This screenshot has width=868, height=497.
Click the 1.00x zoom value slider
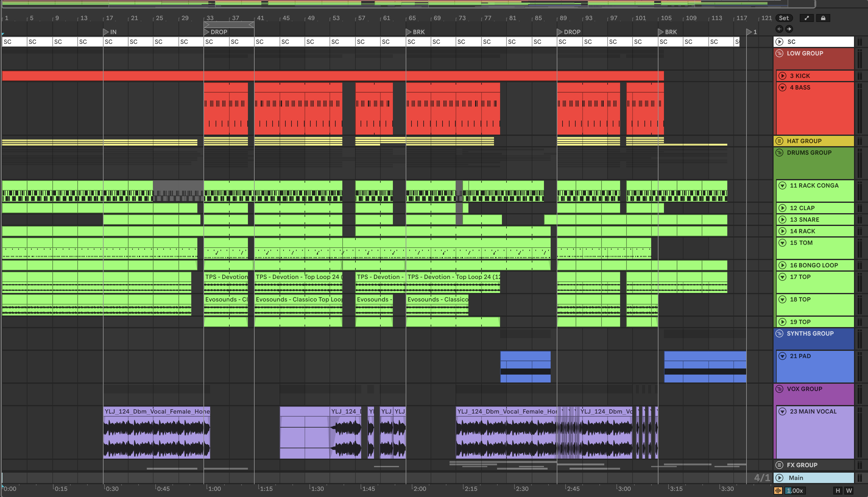795,491
